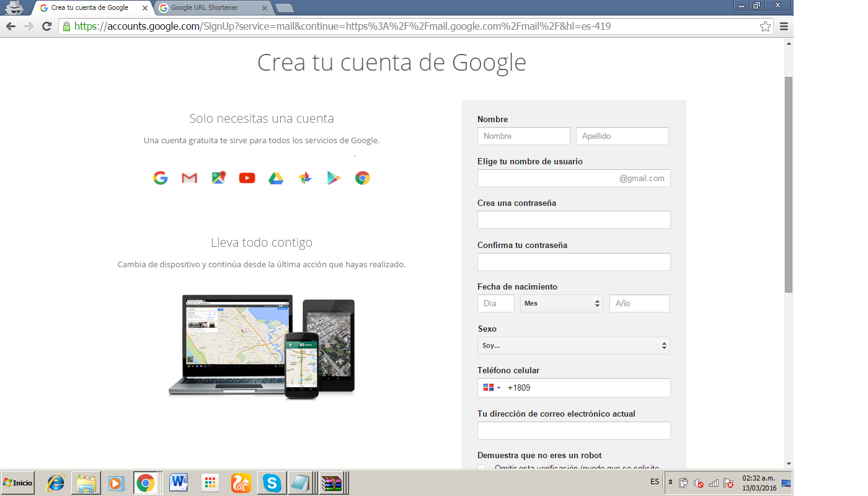The width and height of the screenshot is (868, 496).
Task: Open the Google Play icon
Action: (x=334, y=178)
